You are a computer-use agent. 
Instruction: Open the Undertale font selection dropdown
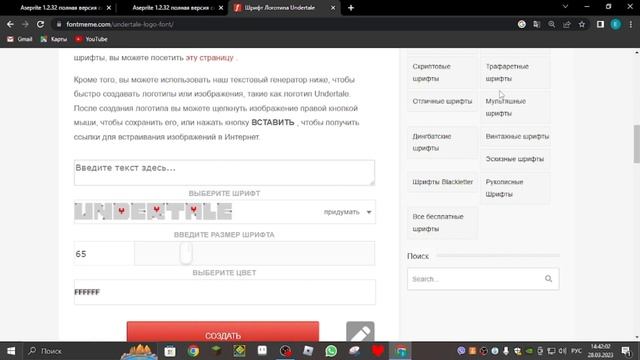[224, 212]
